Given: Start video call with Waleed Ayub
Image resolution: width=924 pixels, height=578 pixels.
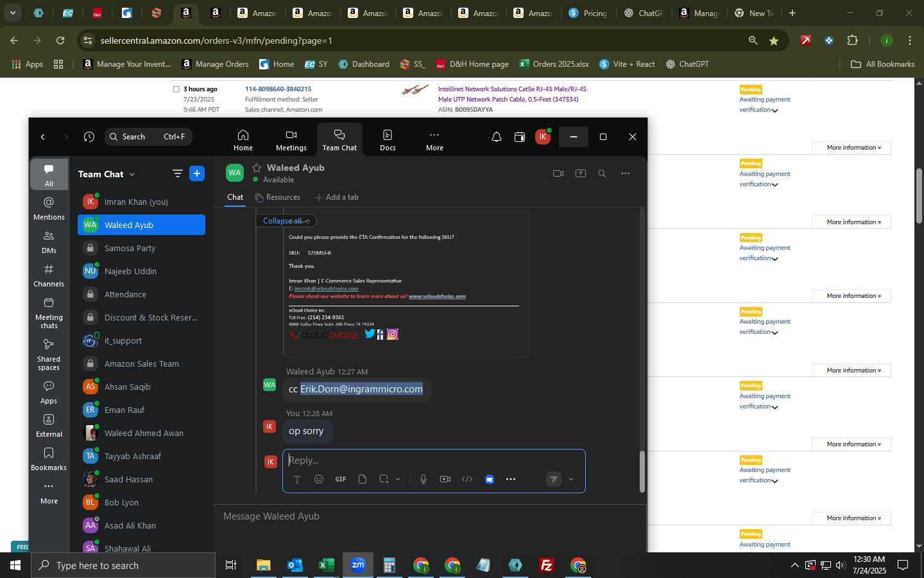Looking at the screenshot, I should click(558, 173).
